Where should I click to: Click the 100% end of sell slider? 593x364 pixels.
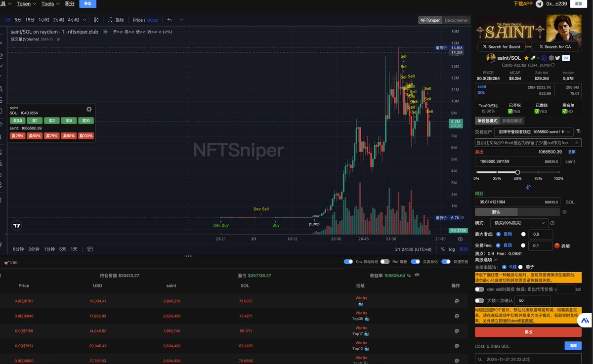558,172
